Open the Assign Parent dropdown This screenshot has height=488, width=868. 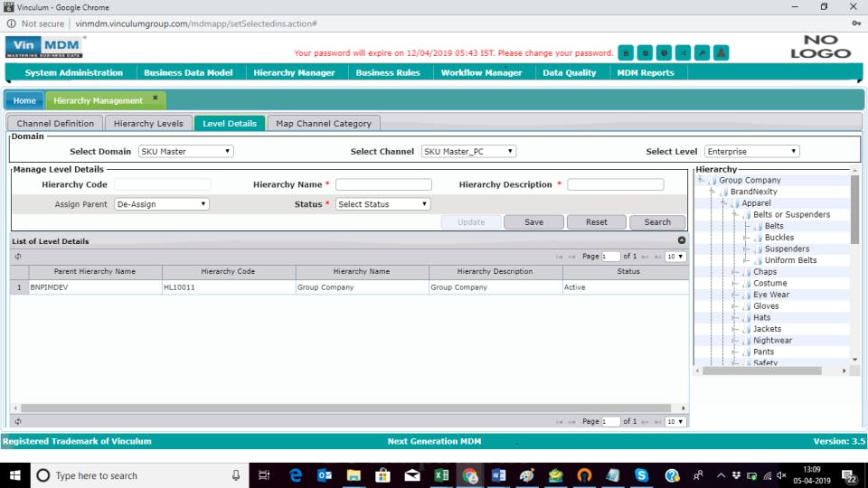162,204
